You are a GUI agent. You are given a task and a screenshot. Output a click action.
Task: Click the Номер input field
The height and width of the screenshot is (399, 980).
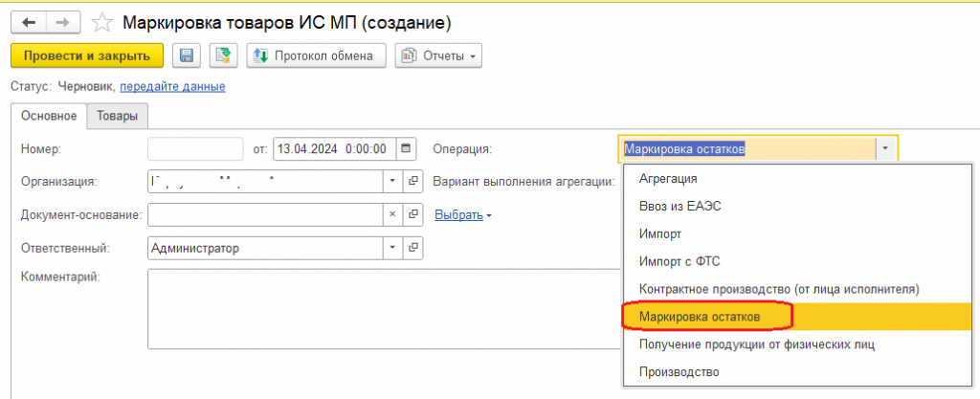195,149
